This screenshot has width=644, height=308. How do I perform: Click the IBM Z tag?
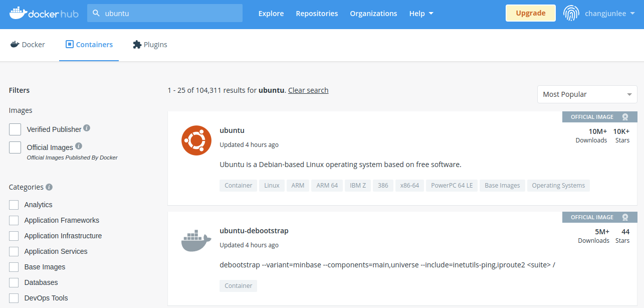[358, 186]
